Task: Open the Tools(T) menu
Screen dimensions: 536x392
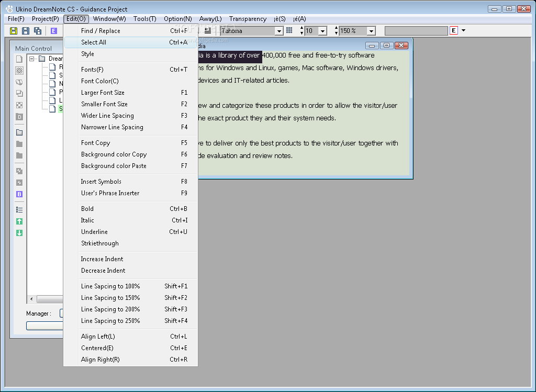Action: (x=145, y=19)
